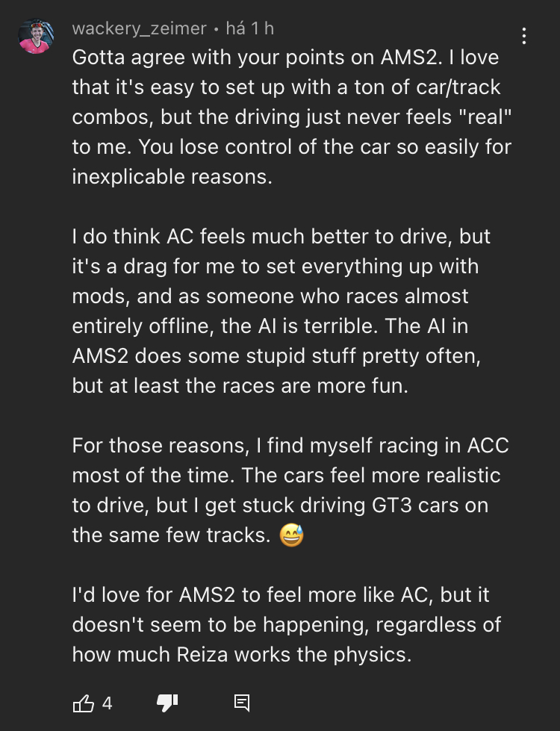The width and height of the screenshot is (560, 731).
Task: Click the final paragraph starting 'I'd love'
Action: (x=287, y=624)
